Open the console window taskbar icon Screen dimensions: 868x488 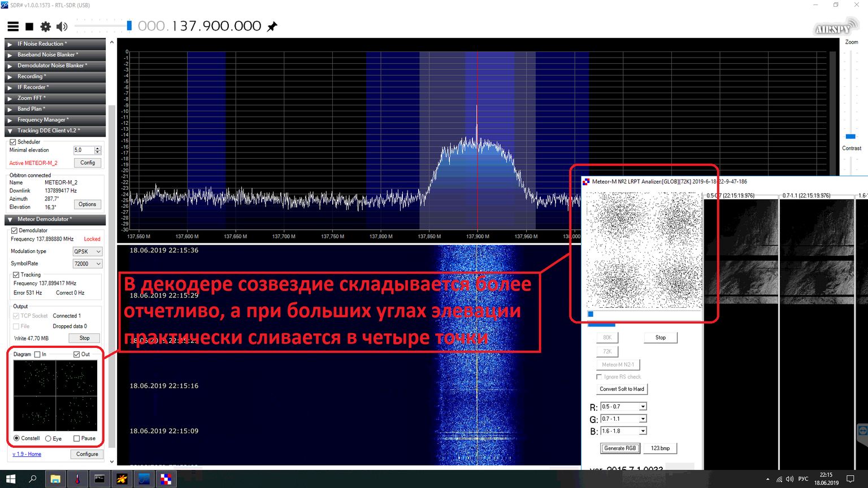[x=99, y=479]
